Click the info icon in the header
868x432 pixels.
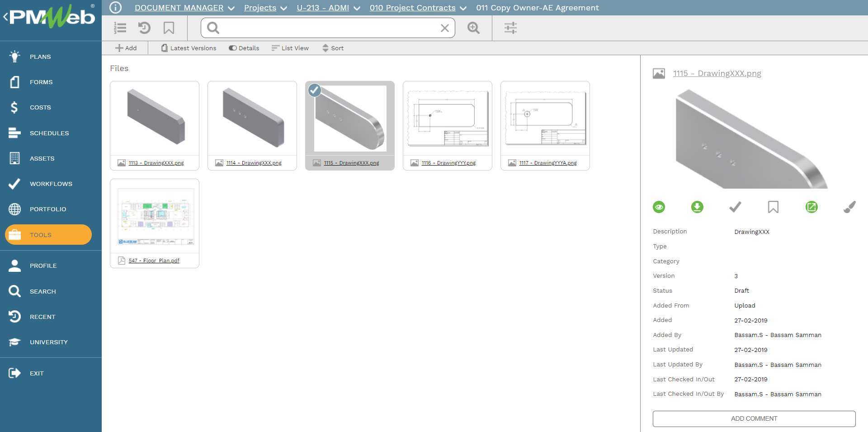[116, 8]
